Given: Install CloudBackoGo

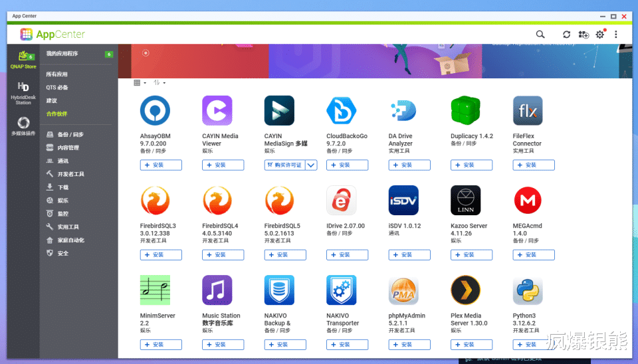Looking at the screenshot, I should (x=347, y=165).
